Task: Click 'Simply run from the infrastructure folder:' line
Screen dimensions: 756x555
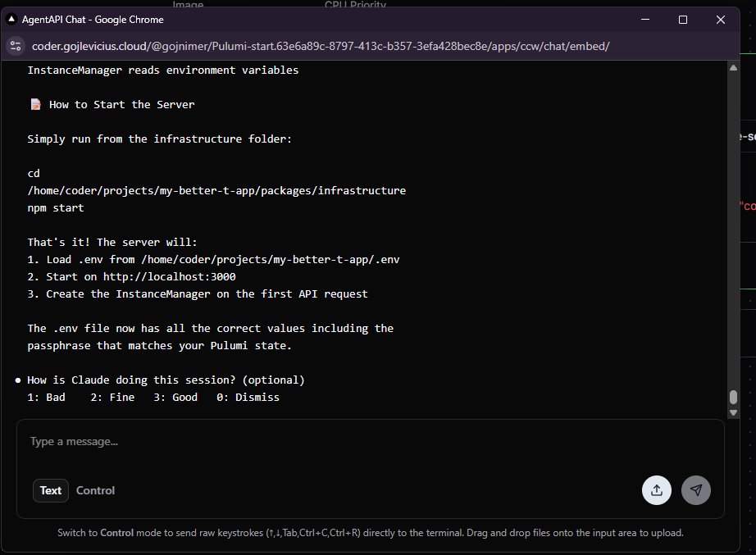Action: pyautogui.click(x=160, y=139)
